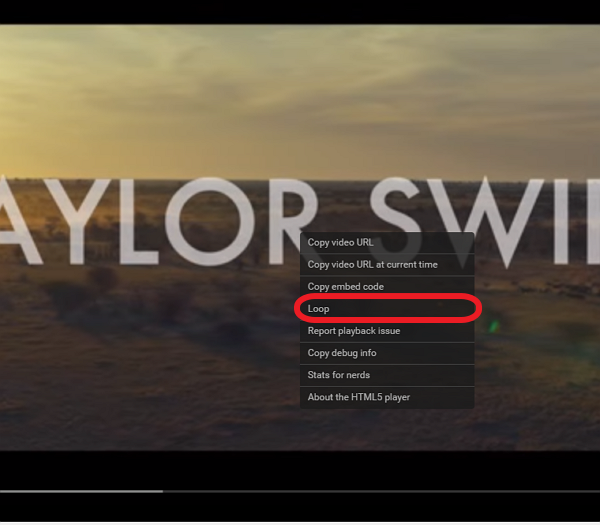Image resolution: width=600 pixels, height=525 pixels.
Task: Seek using the video progress bar
Action: (x=300, y=491)
